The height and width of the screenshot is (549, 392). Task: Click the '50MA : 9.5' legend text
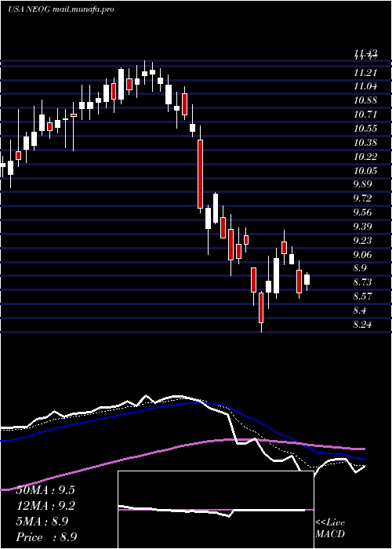[45, 490]
